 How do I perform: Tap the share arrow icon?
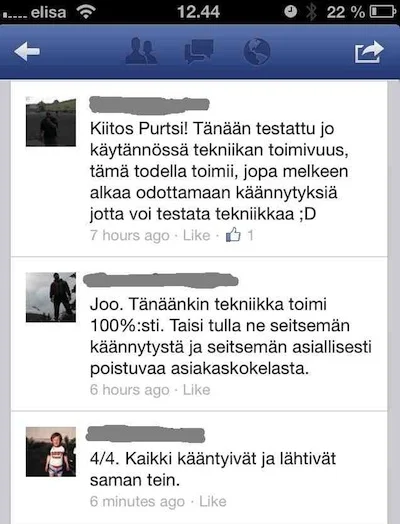[x=369, y=51]
